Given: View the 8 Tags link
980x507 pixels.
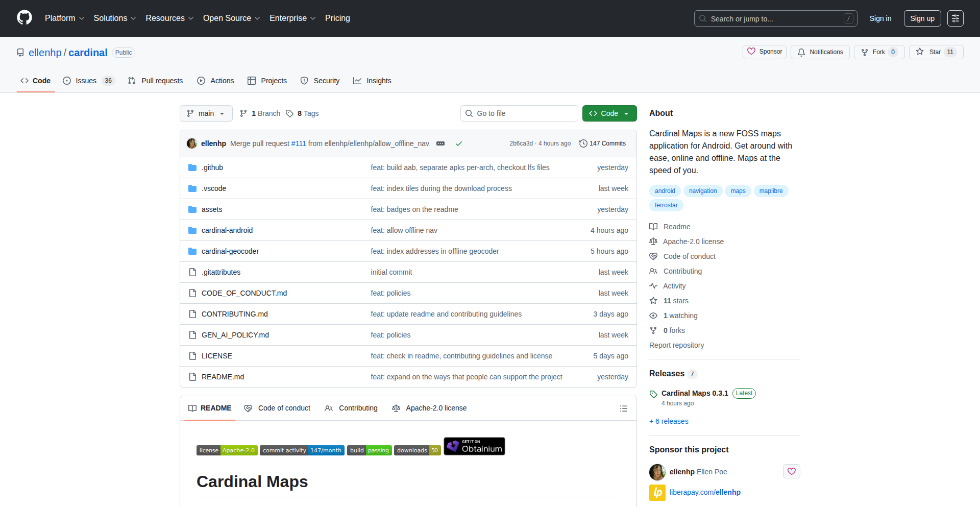Looking at the screenshot, I should [302, 113].
